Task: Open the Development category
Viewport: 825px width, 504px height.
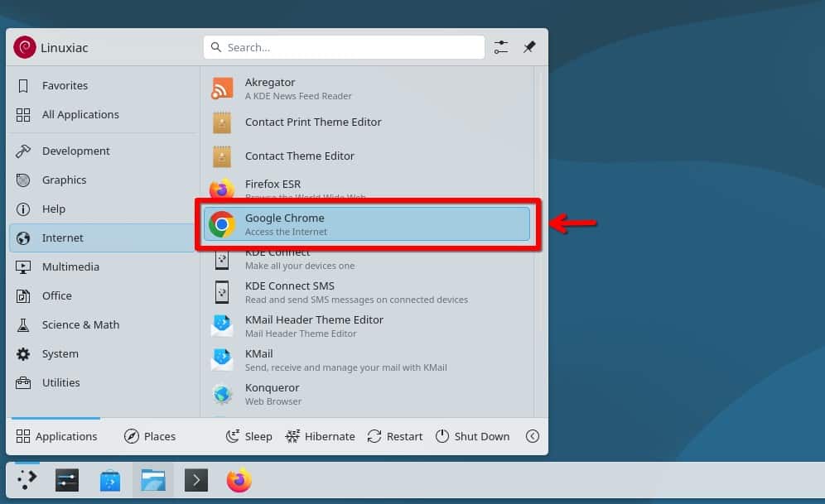Action: (x=103, y=151)
